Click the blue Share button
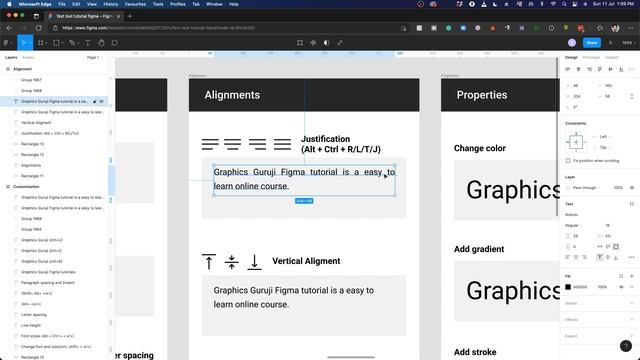The image size is (640, 360). click(x=592, y=42)
